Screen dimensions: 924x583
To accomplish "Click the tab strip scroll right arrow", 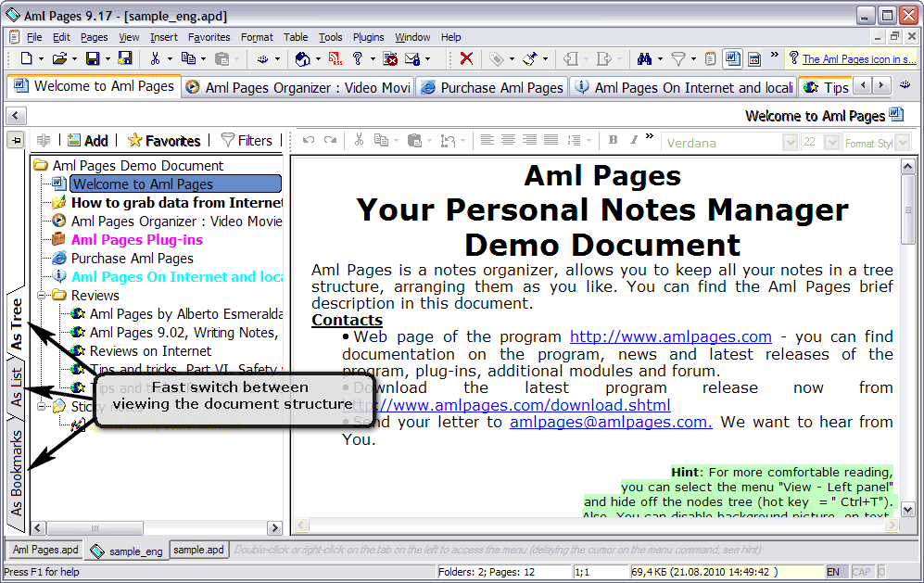I will [881, 85].
